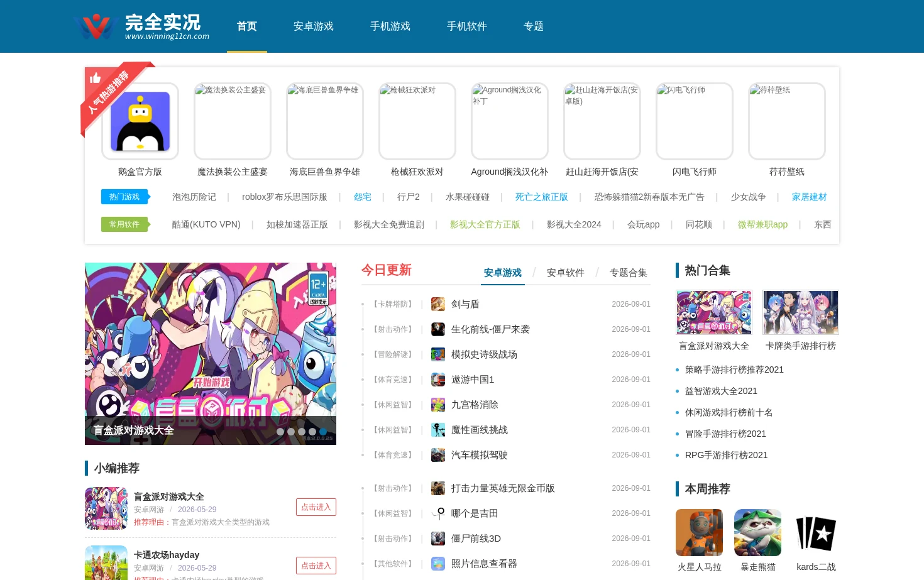Open the 魔法换装公主盛宴 app thumbnail
Viewport: 924px width, 580px height.
[x=233, y=121]
